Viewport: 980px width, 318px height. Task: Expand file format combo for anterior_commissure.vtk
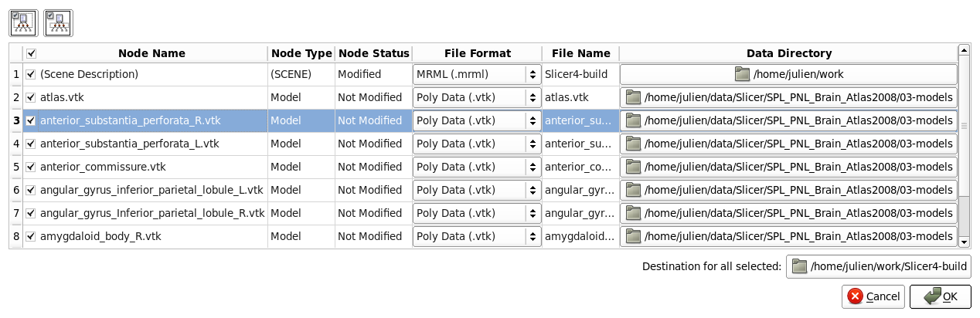[476, 167]
